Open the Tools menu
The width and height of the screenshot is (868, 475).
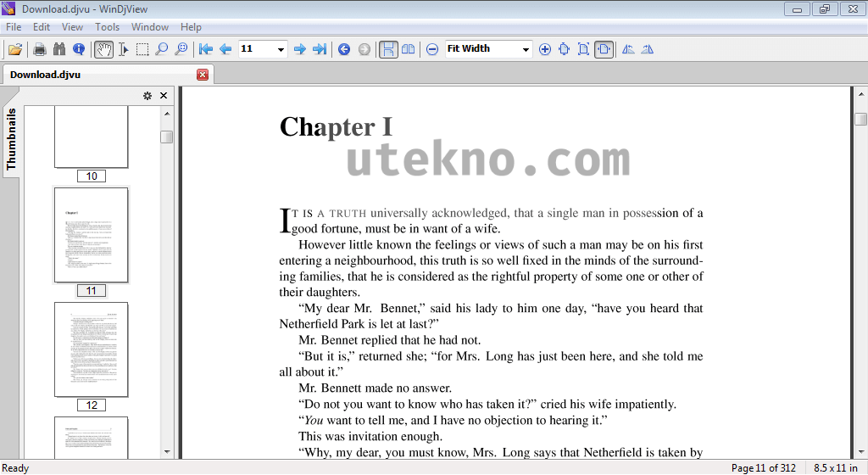(x=107, y=27)
